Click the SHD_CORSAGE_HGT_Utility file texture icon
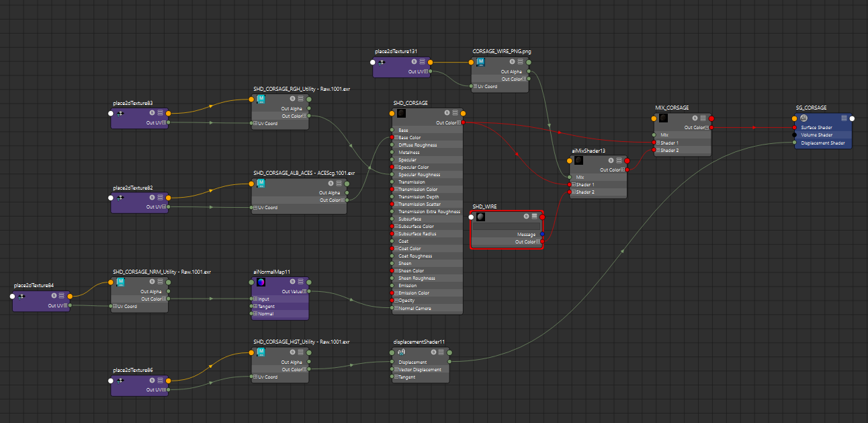 tap(261, 352)
